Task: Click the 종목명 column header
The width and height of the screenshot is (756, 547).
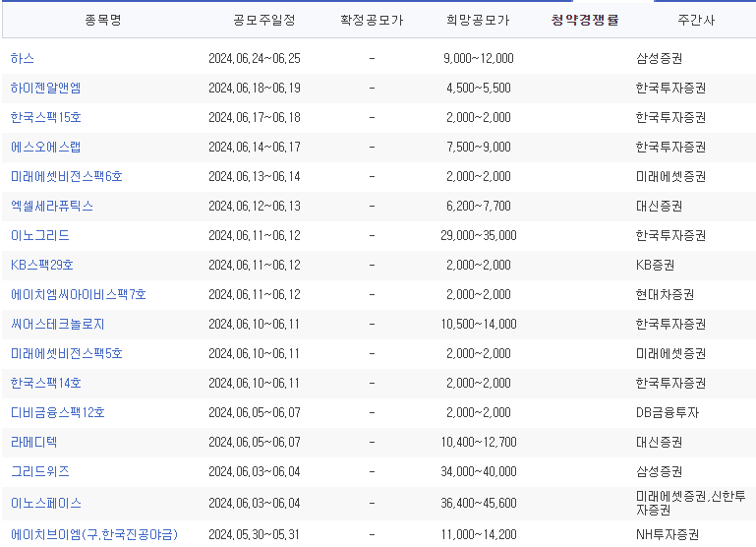Action: (103, 20)
